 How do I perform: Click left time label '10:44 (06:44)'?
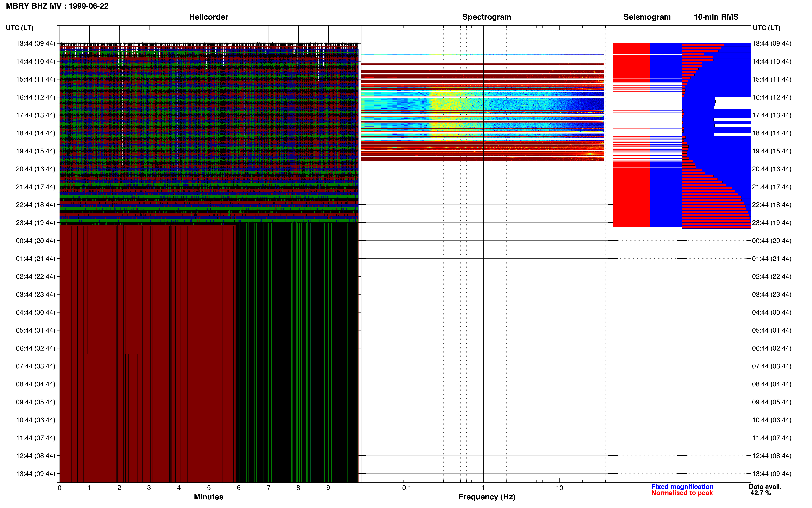tap(36, 420)
